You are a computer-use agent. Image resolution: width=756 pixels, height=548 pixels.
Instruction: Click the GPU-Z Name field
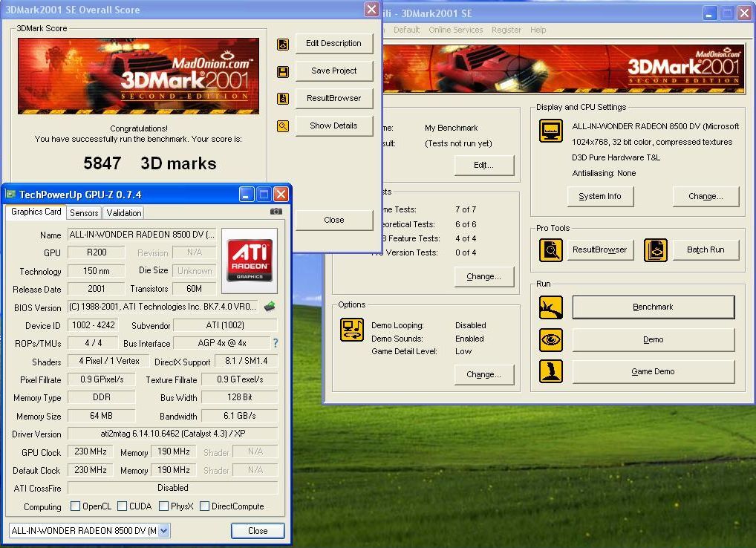(142, 235)
